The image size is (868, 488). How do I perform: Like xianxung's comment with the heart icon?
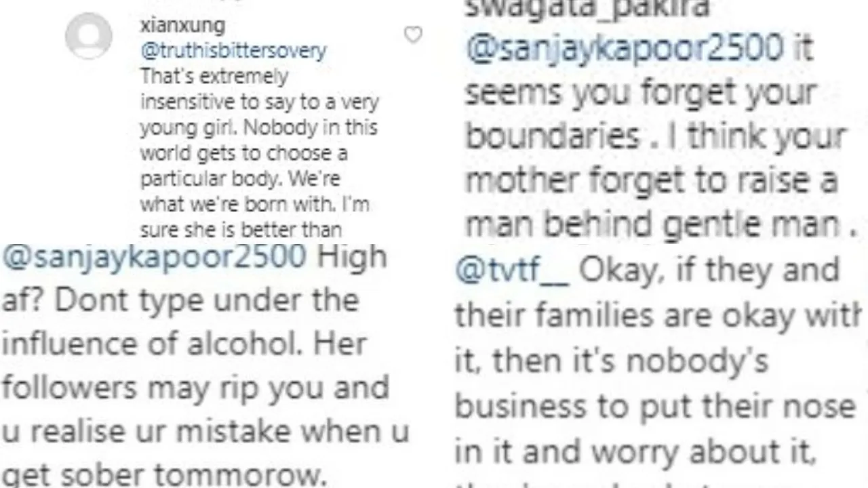413,35
